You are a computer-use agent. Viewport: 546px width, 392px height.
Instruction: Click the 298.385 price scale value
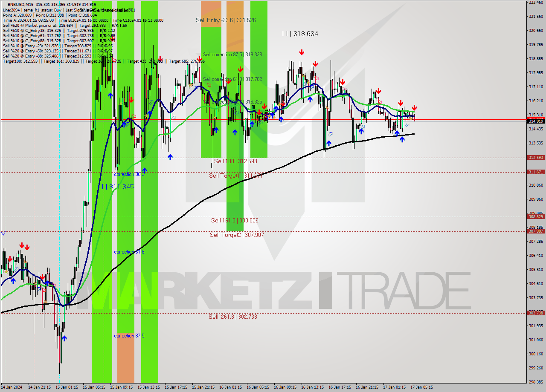coord(536,382)
